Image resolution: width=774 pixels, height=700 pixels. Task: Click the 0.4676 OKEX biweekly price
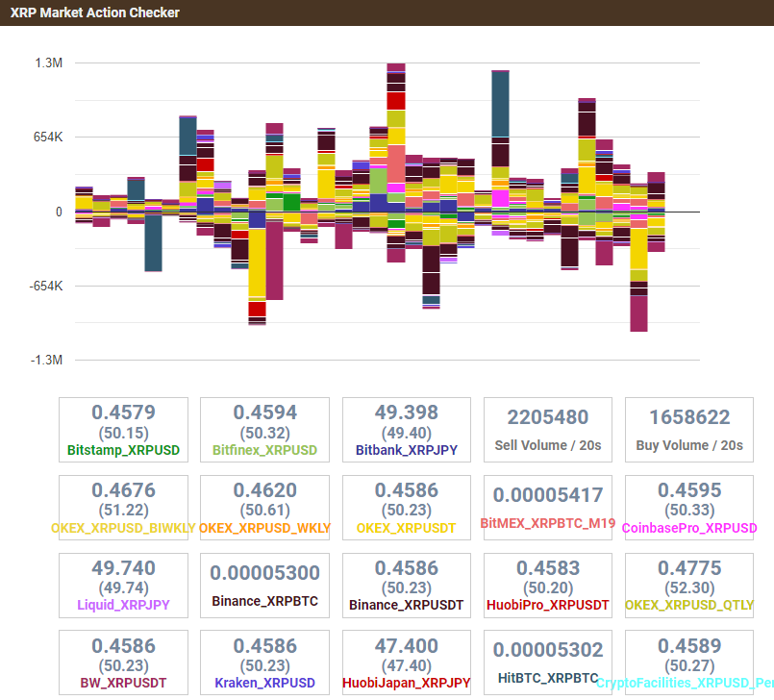point(123,490)
